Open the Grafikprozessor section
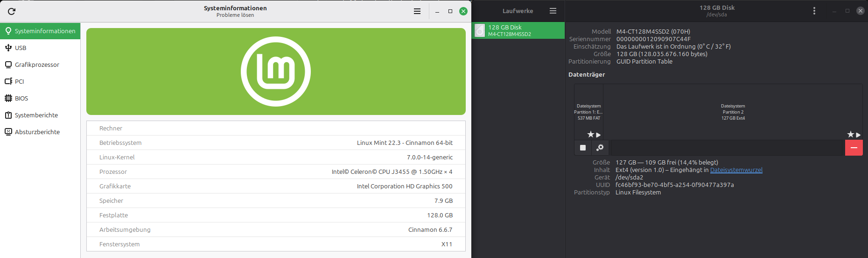 [x=40, y=64]
